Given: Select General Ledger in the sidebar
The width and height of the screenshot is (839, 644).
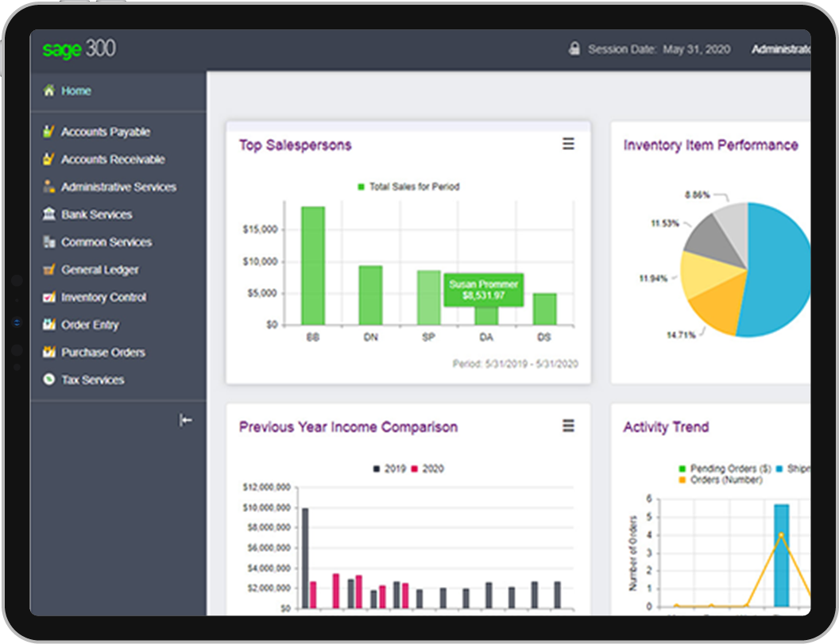Looking at the screenshot, I should [x=99, y=269].
